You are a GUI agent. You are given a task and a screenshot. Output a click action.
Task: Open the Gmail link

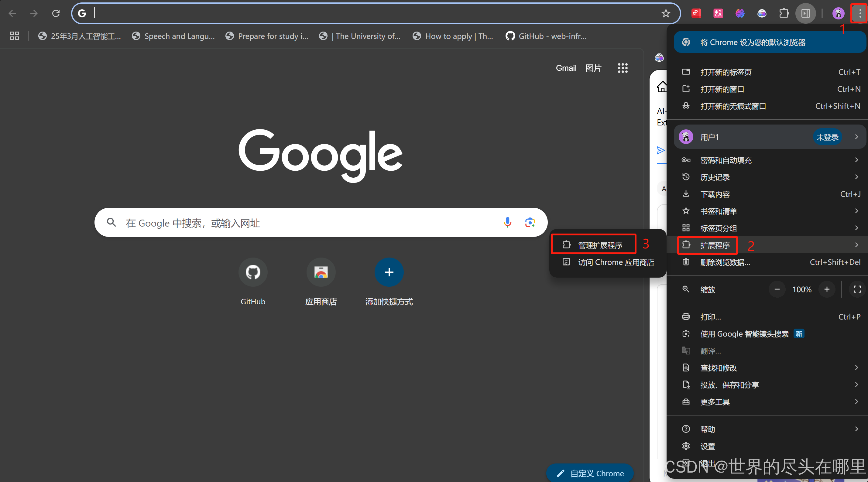point(566,68)
